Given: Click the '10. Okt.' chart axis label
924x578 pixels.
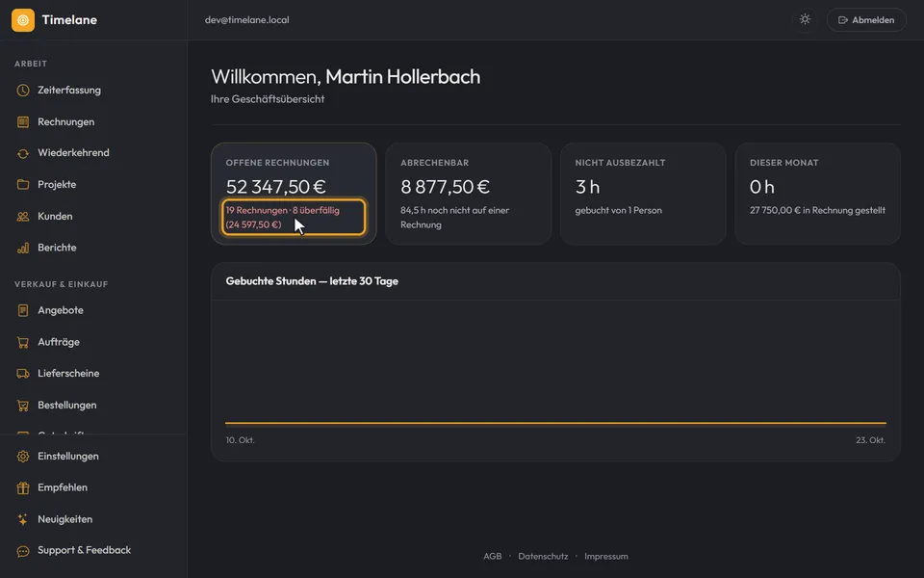Looking at the screenshot, I should [x=241, y=440].
